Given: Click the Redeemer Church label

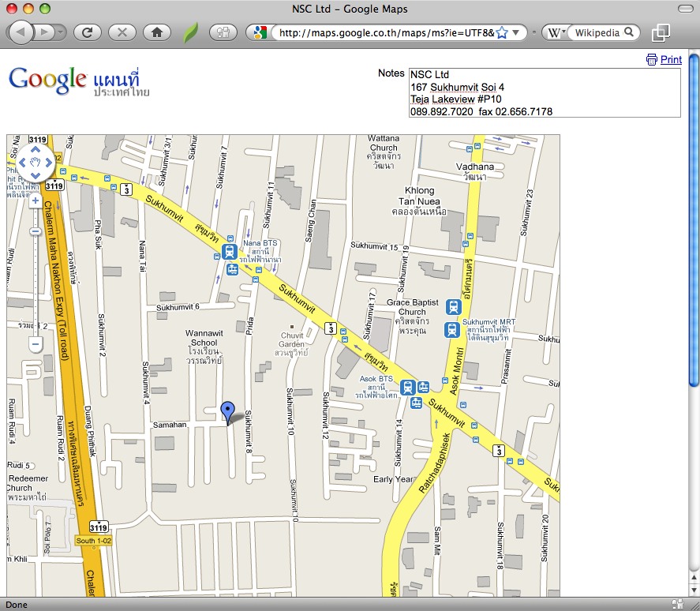Looking at the screenshot, I should pos(28,488).
